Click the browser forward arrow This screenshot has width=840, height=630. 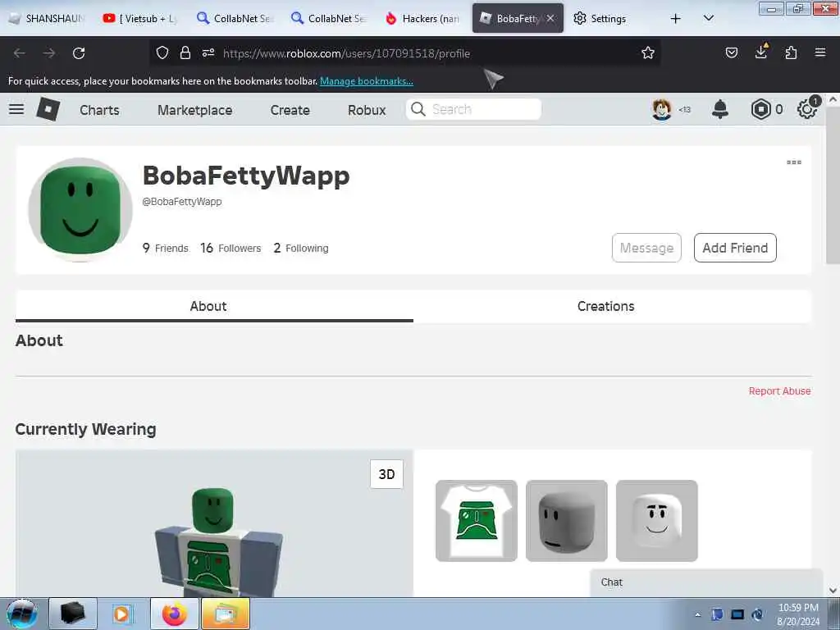(48, 53)
